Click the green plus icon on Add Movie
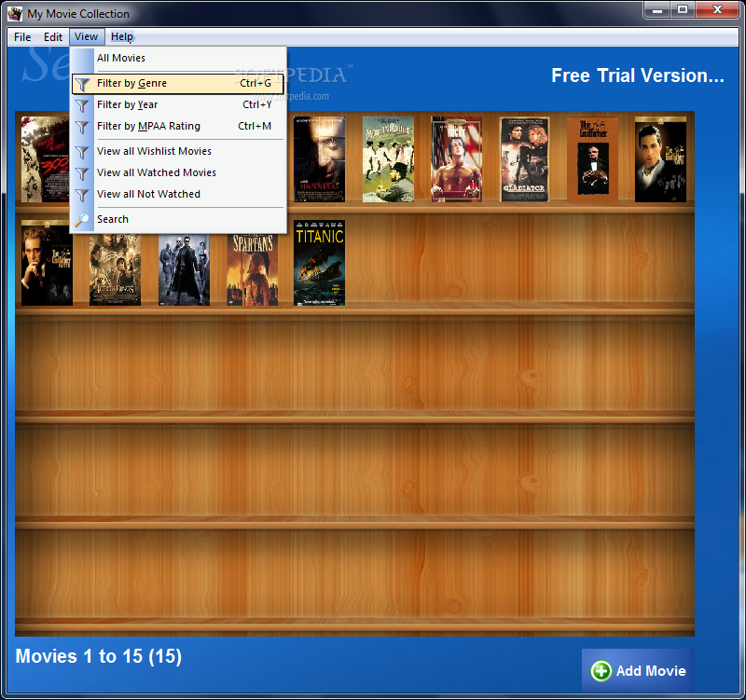746x700 pixels. click(x=601, y=671)
